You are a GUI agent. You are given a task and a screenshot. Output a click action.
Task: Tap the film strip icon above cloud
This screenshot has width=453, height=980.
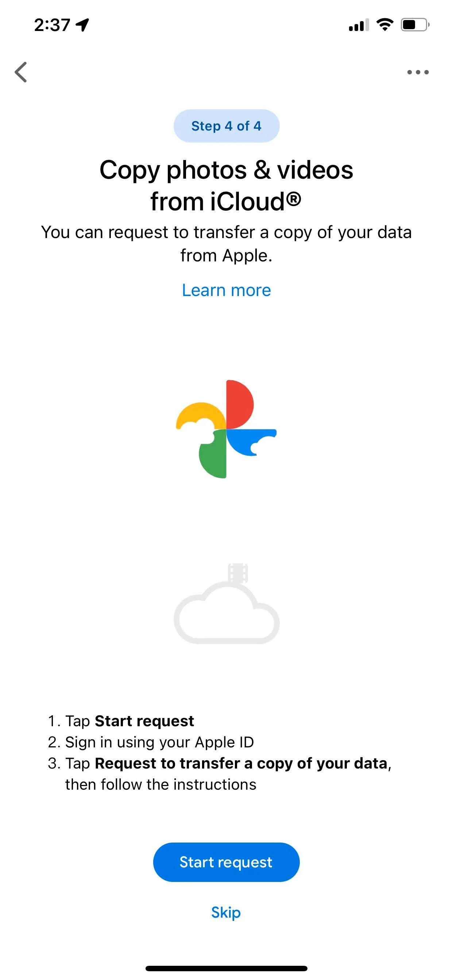238,573
